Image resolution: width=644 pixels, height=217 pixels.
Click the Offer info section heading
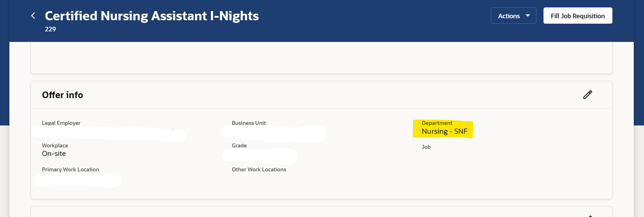63,95
